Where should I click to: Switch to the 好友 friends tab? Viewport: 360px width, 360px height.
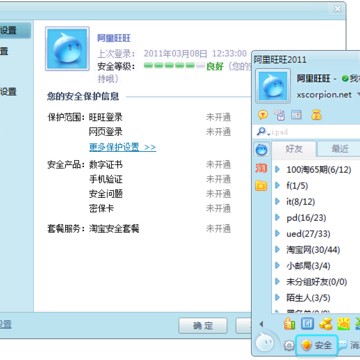tap(294, 149)
